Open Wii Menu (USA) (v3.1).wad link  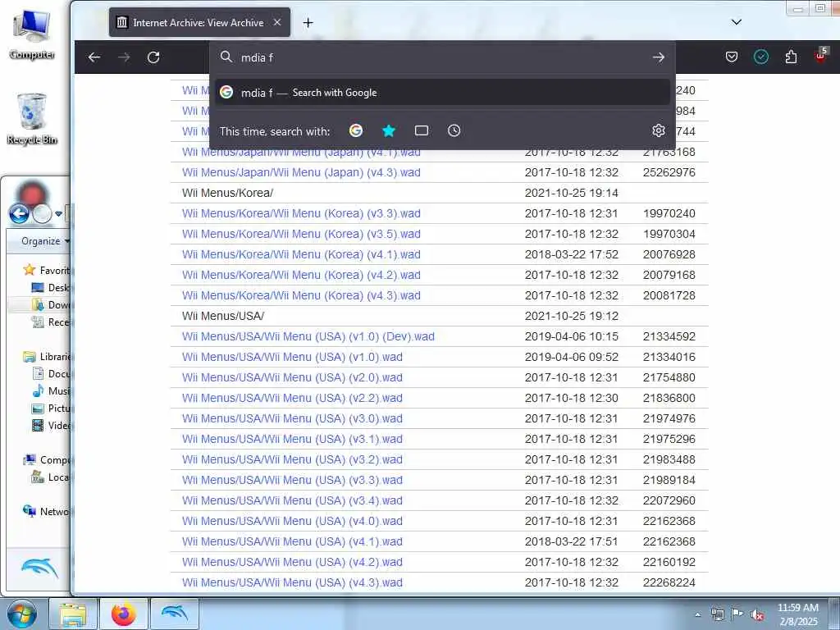[292, 439]
